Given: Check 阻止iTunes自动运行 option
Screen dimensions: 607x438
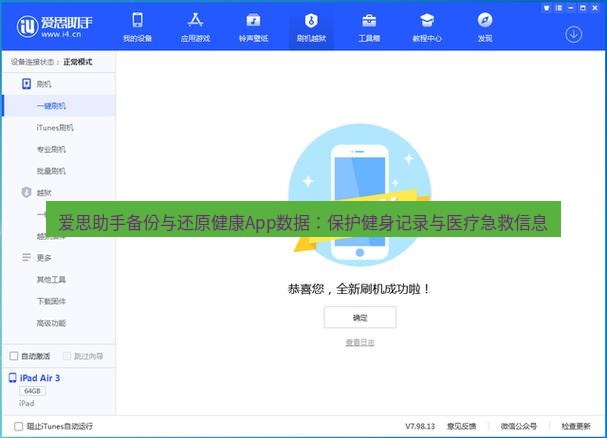Looking at the screenshot, I should click(x=18, y=426).
